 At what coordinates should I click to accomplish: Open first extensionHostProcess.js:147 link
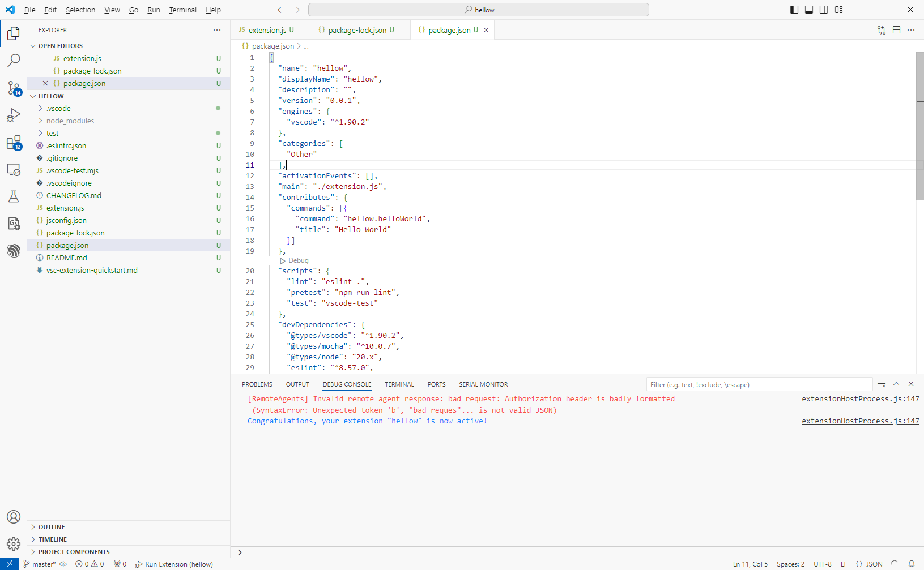(861, 399)
